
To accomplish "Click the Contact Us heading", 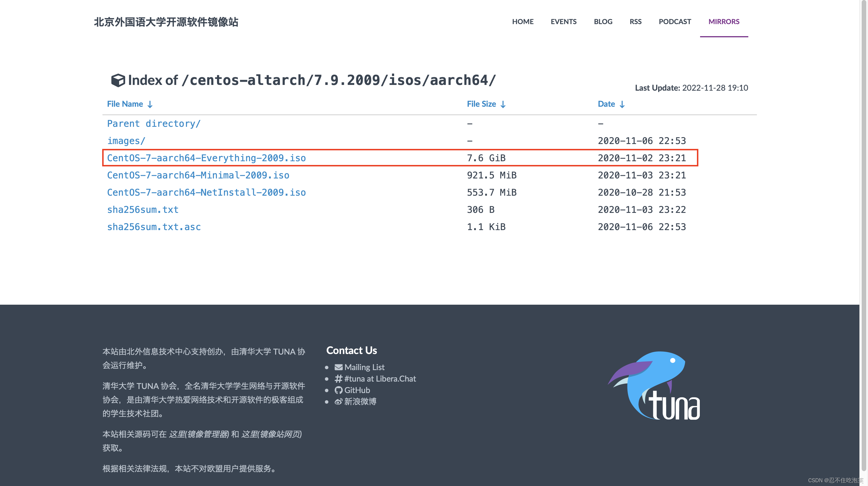I will pyautogui.click(x=351, y=350).
